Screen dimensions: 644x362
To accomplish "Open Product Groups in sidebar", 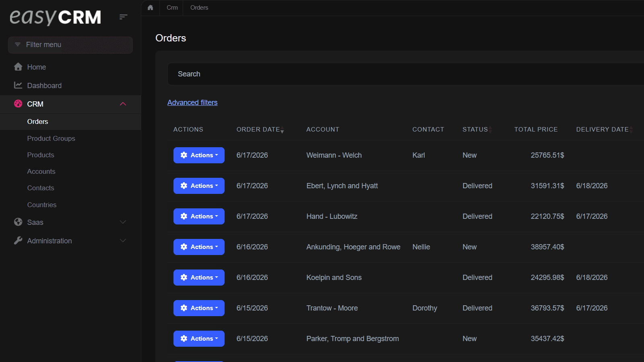I will (51, 138).
